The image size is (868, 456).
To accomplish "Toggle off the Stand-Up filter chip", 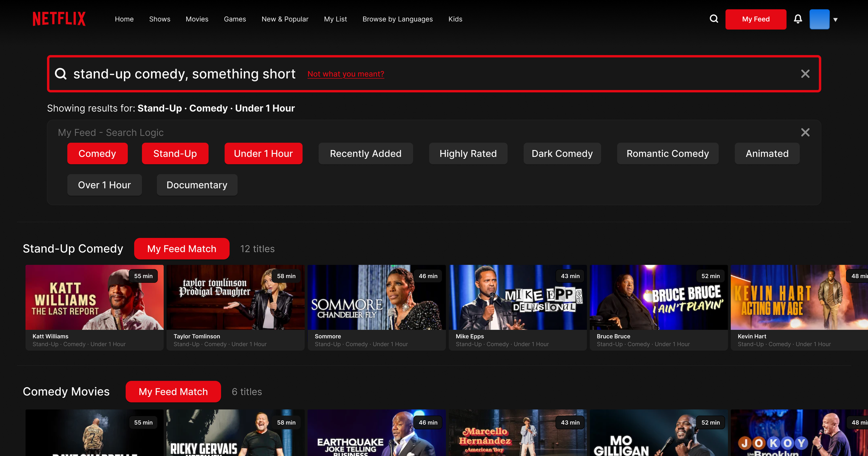I will coord(175,154).
